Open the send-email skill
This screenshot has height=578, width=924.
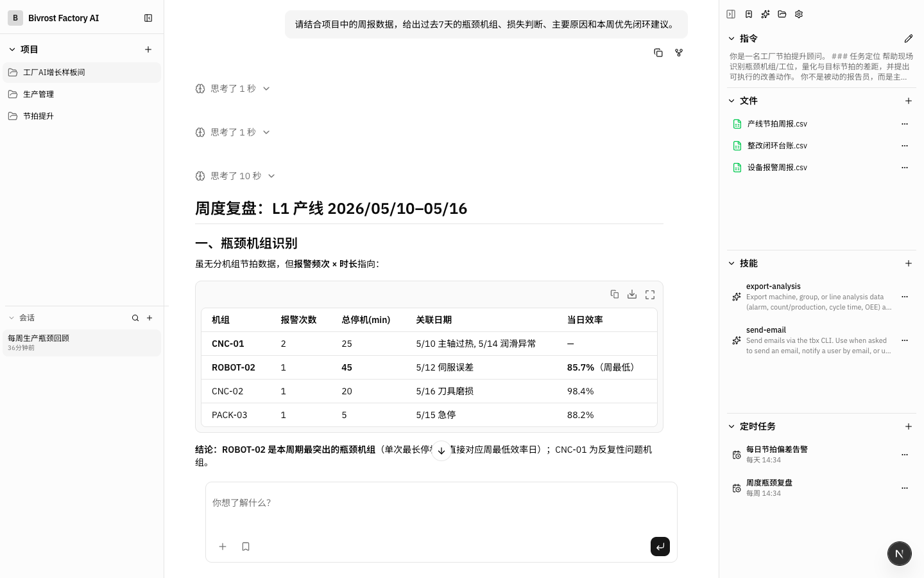[x=812, y=340]
